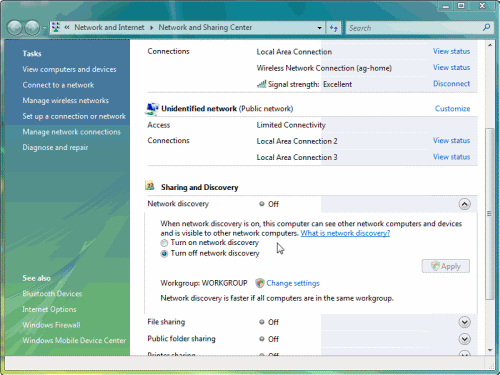View status of Local Area Connection
This screenshot has width=500, height=375.
451,51
